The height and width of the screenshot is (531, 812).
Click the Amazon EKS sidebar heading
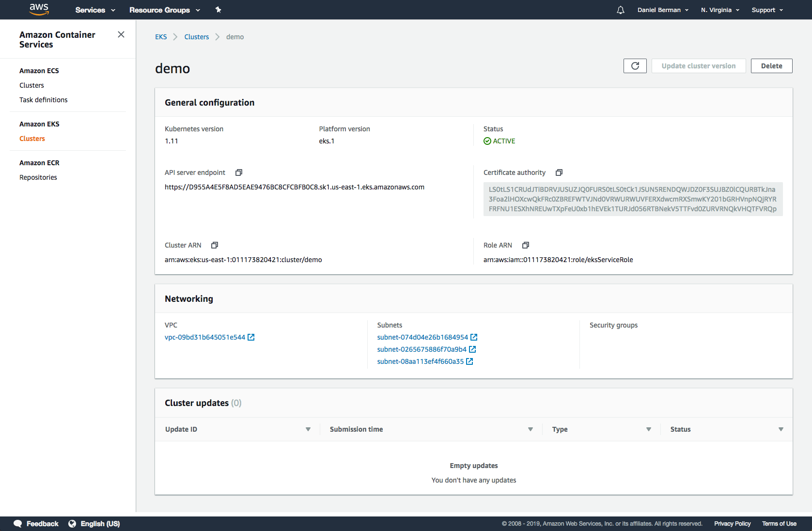(x=39, y=124)
